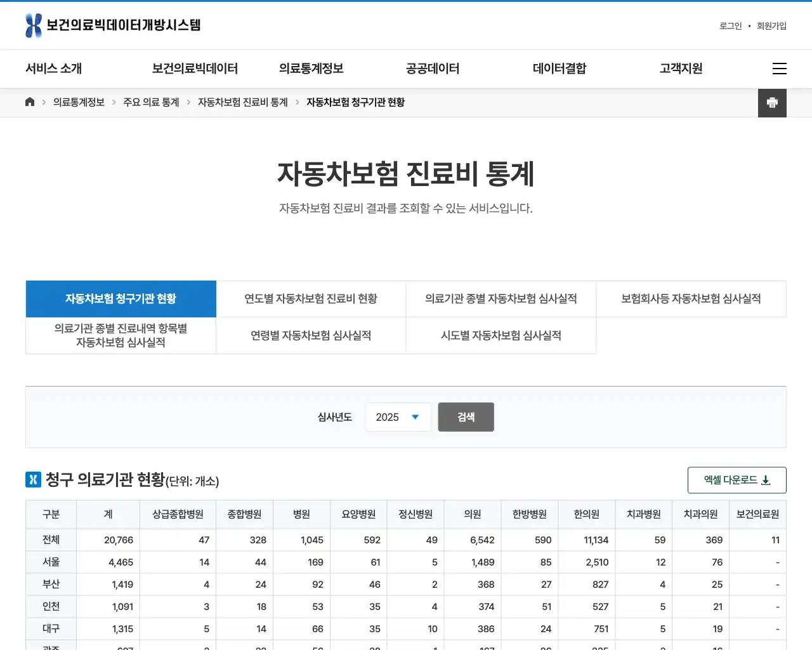Viewport: 812px width, 650px height.
Task: Click the 상급종합병원 column header
Action: (178, 514)
